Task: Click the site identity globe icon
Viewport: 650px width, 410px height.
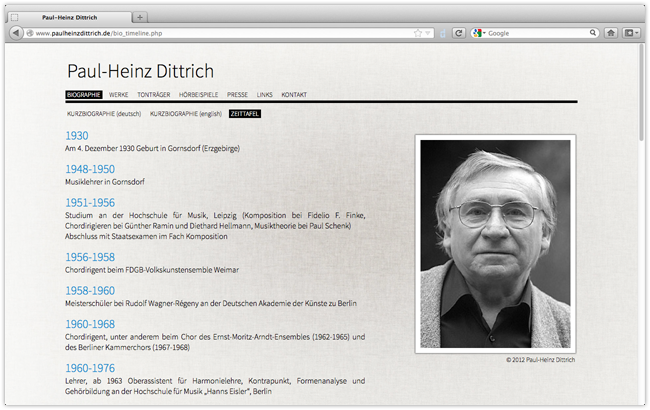Action: [30, 33]
